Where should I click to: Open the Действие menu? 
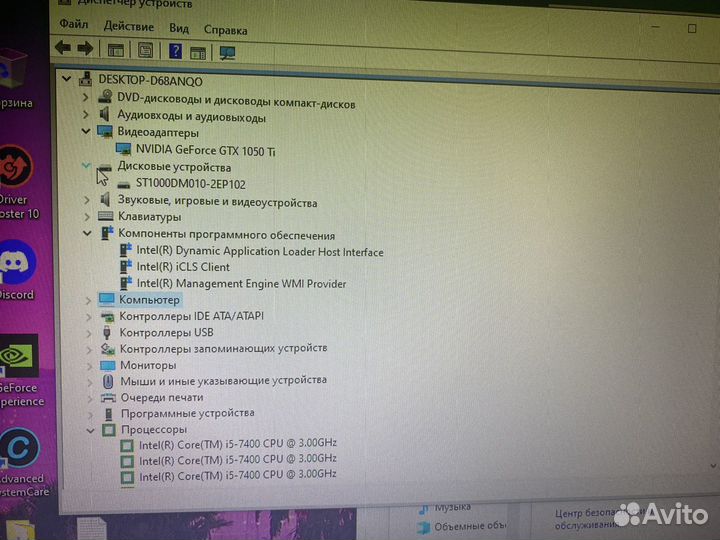click(129, 26)
